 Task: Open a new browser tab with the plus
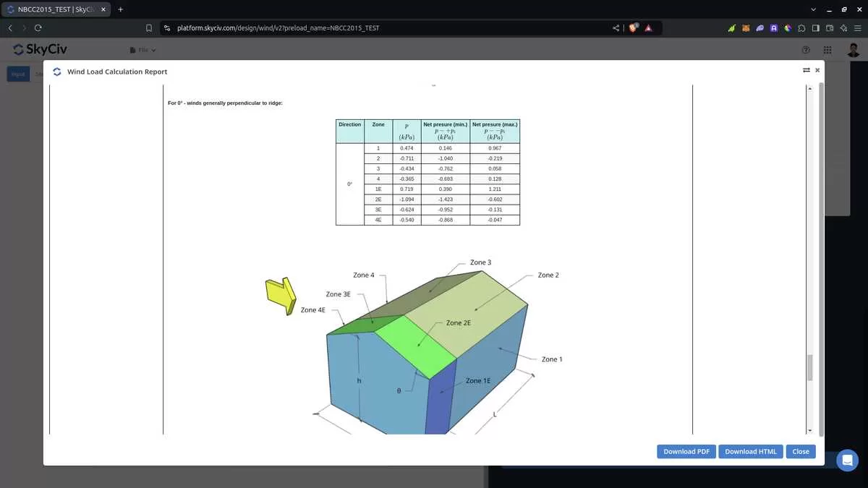(120, 9)
